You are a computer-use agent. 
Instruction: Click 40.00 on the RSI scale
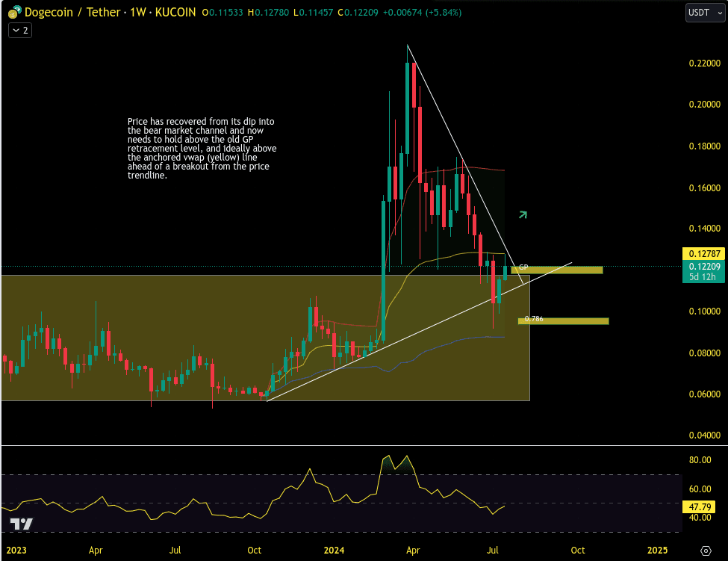pyautogui.click(x=700, y=518)
